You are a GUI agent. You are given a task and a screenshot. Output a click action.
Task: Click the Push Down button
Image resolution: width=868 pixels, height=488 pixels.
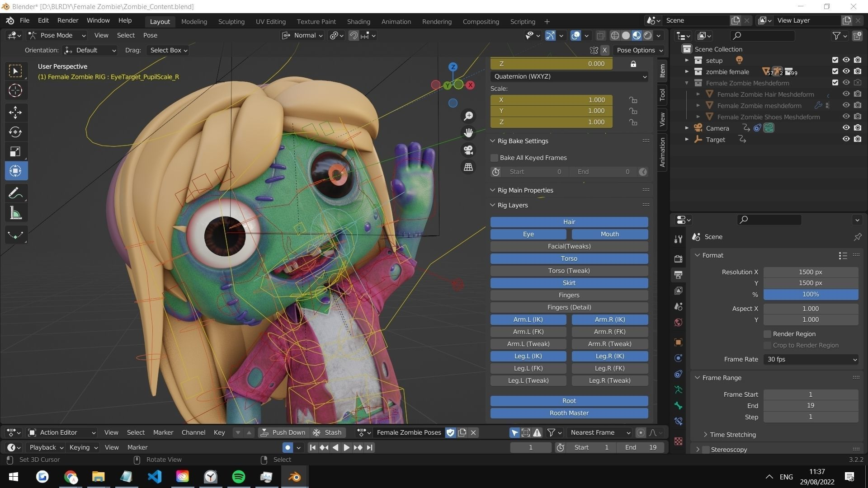(x=283, y=432)
